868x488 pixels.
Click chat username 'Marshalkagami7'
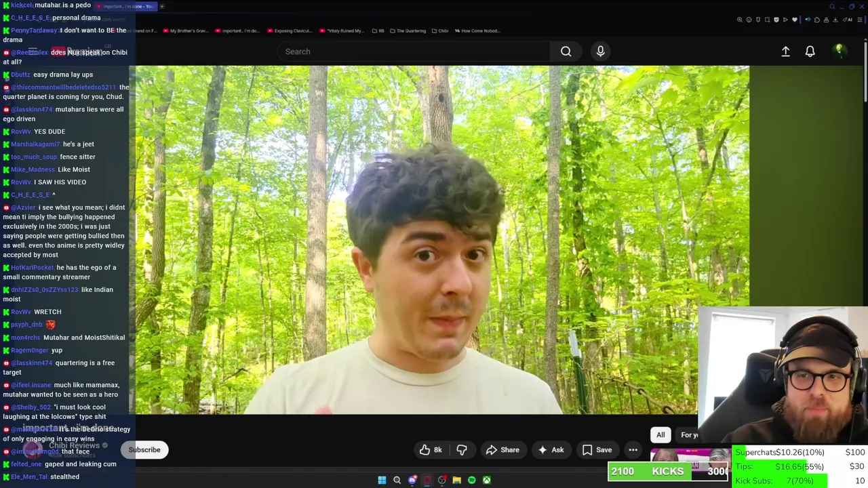35,144
